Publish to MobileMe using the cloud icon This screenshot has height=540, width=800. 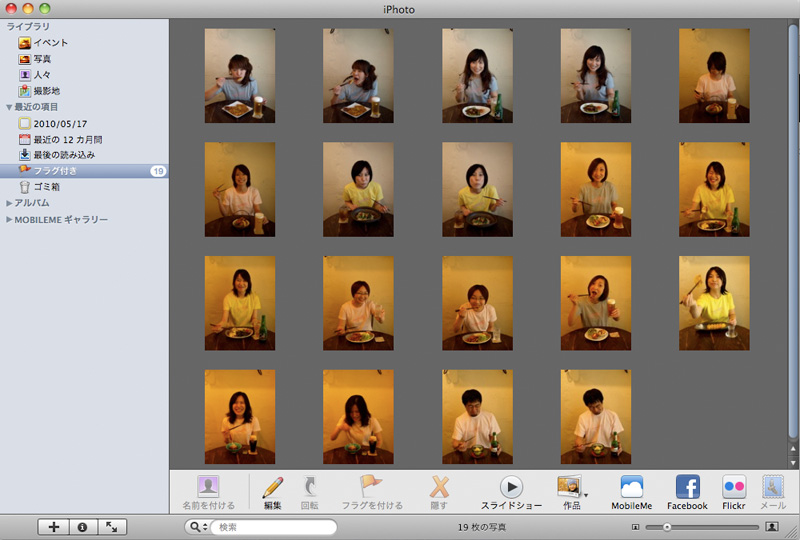point(632,487)
